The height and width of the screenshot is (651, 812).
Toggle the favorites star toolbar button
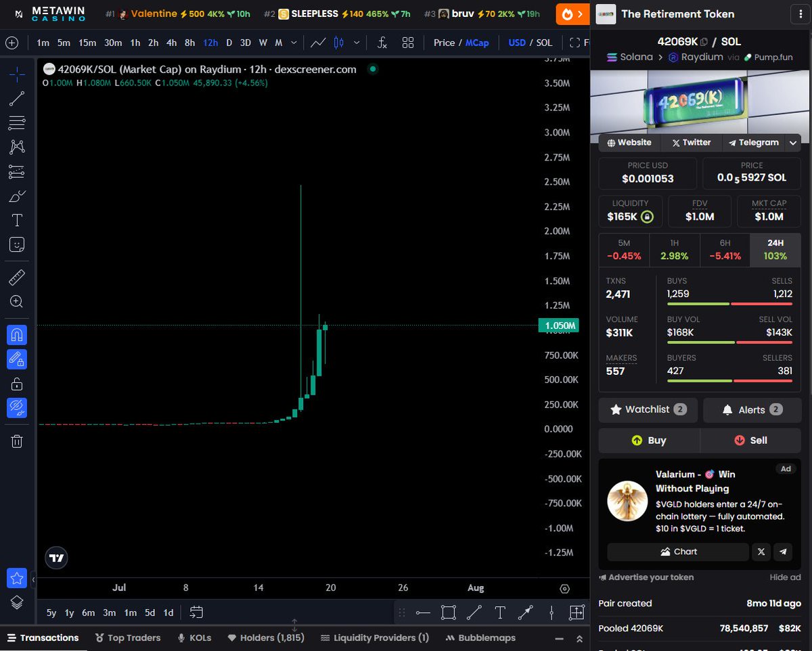point(17,578)
